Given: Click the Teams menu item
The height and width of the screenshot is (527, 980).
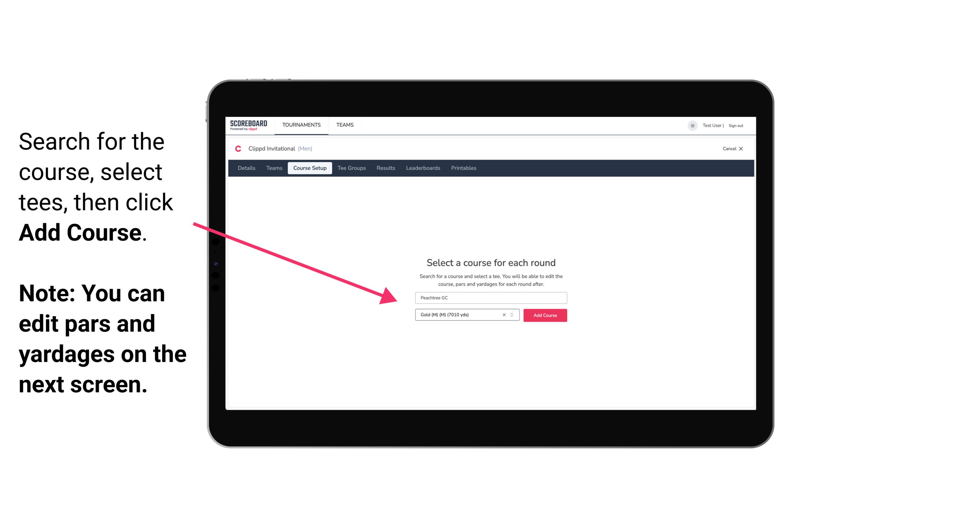Looking at the screenshot, I should [x=344, y=124].
